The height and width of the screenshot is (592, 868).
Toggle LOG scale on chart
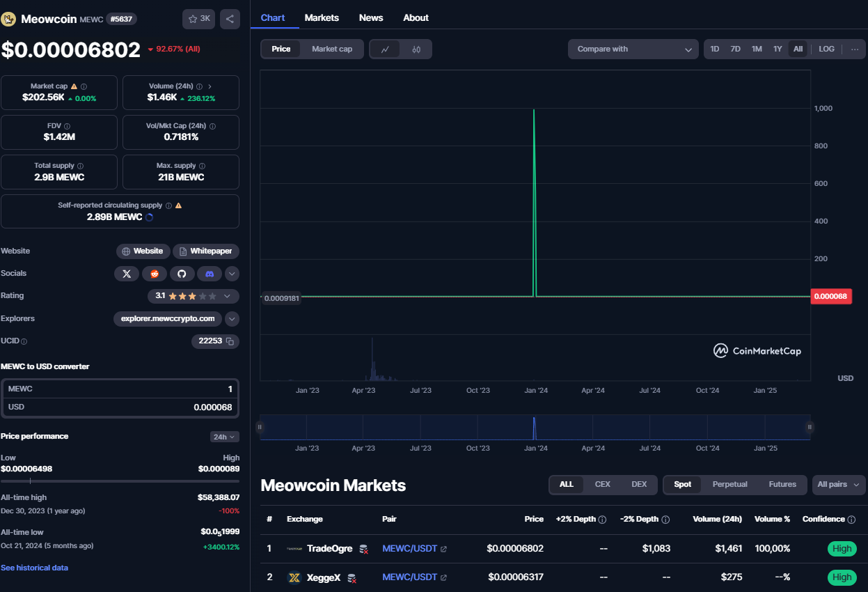[826, 49]
